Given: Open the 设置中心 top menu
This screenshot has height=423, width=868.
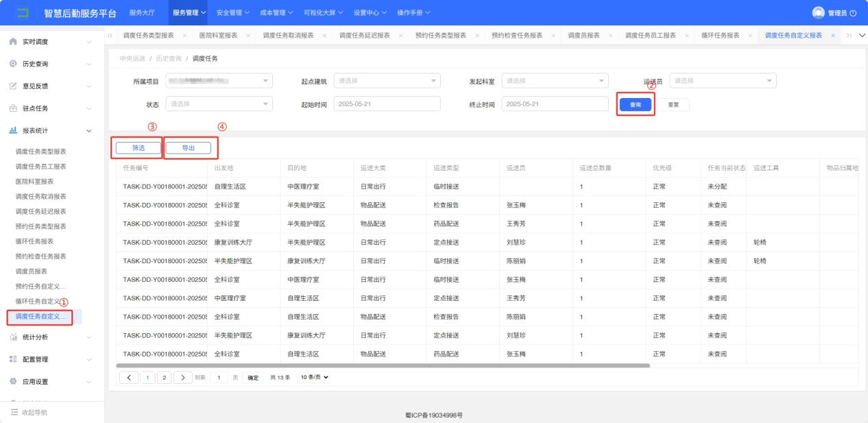Looking at the screenshot, I should [x=370, y=13].
